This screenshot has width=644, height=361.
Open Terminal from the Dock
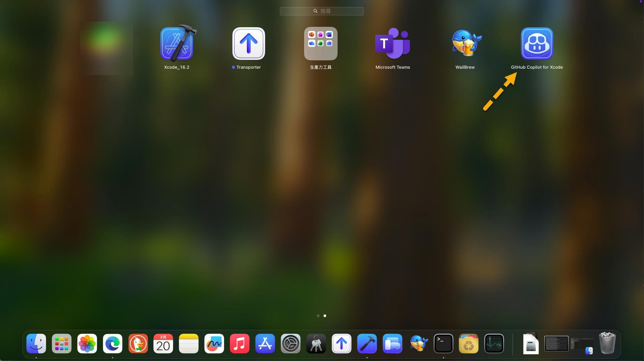[x=443, y=344]
